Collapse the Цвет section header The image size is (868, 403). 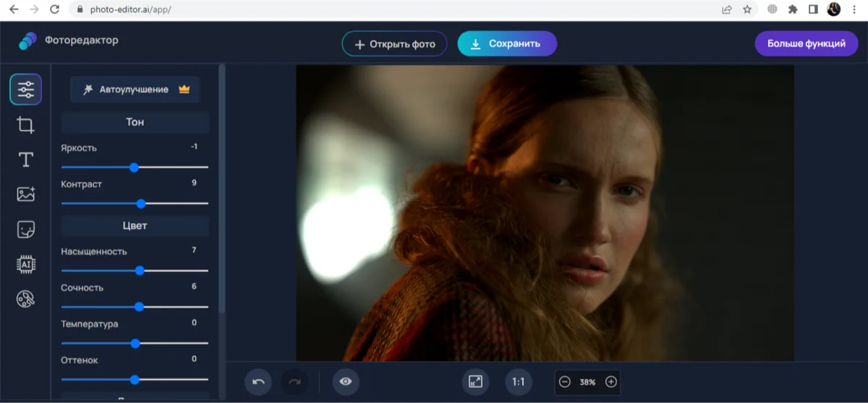point(135,226)
